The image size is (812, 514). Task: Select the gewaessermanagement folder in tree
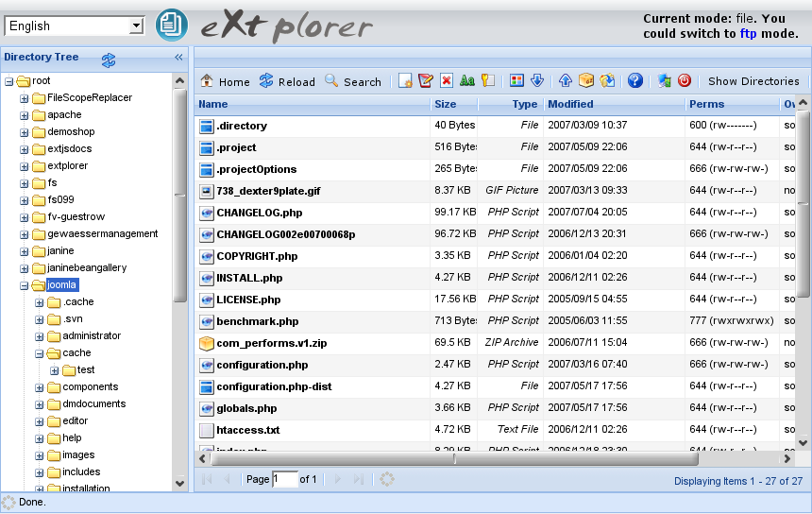103,233
